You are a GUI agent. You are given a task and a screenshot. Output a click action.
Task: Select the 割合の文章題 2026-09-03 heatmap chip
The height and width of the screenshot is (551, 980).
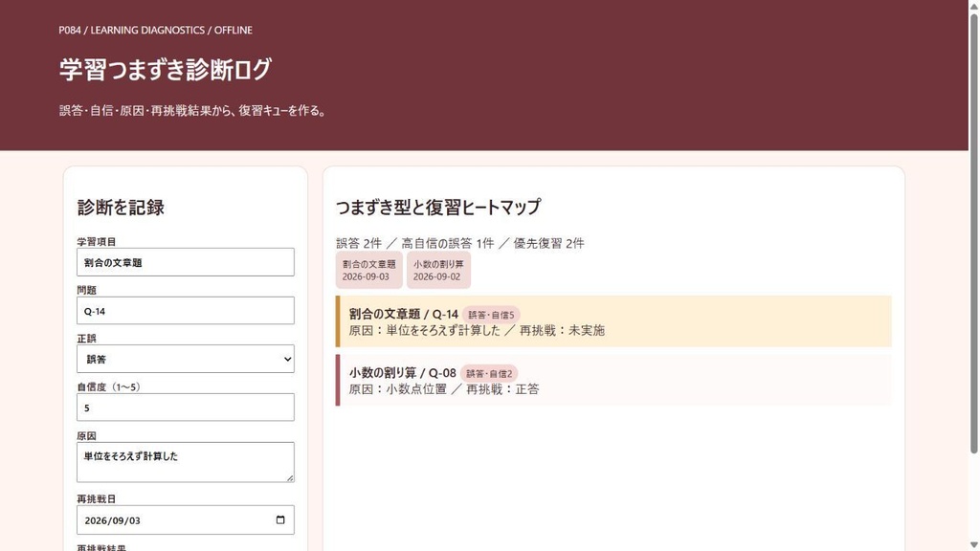[x=368, y=270]
